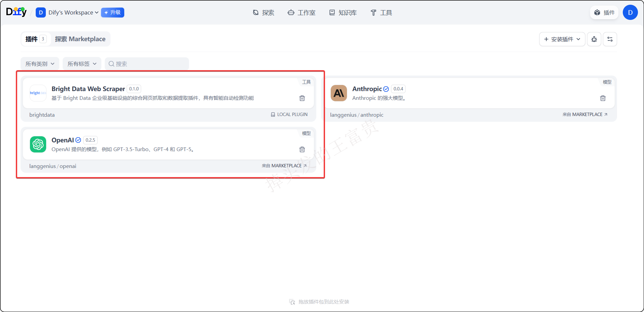Delete the Bright Data Web Scraper plugin
The image size is (644, 312).
pos(302,98)
